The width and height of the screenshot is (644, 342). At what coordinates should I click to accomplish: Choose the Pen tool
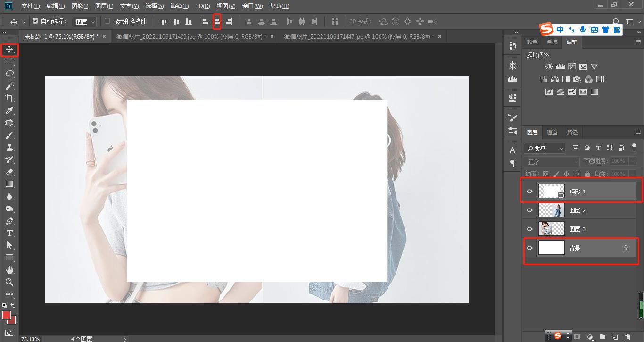pos(9,221)
